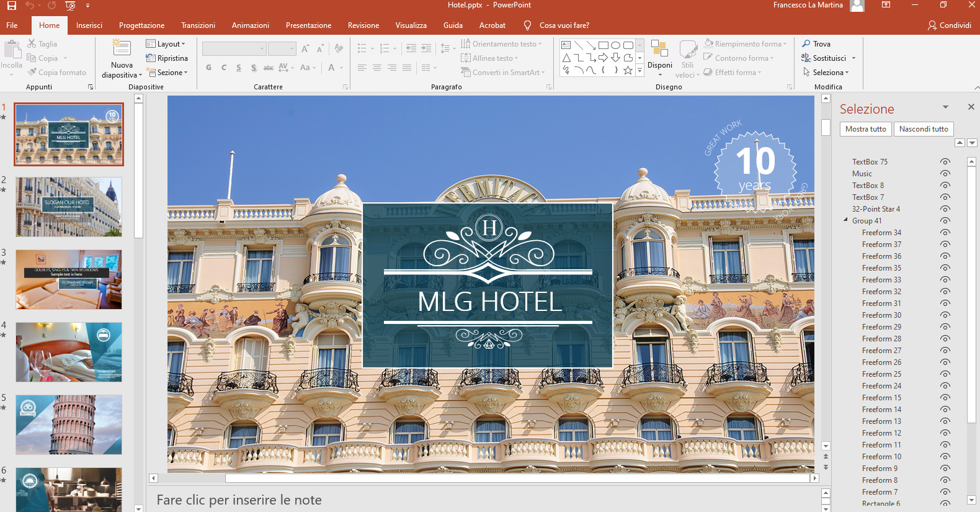Click the Incolla paste icon
Viewport: 980px width, 512px height.
(11, 50)
